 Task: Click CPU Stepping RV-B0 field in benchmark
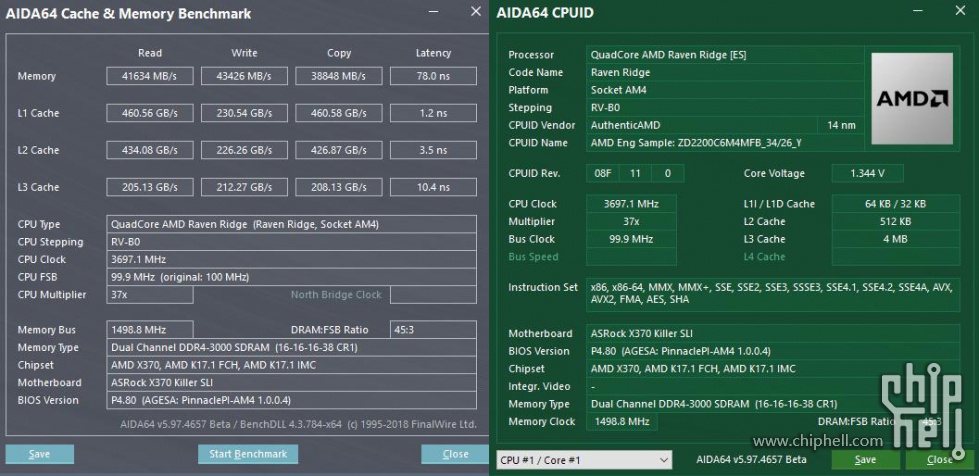point(292,242)
